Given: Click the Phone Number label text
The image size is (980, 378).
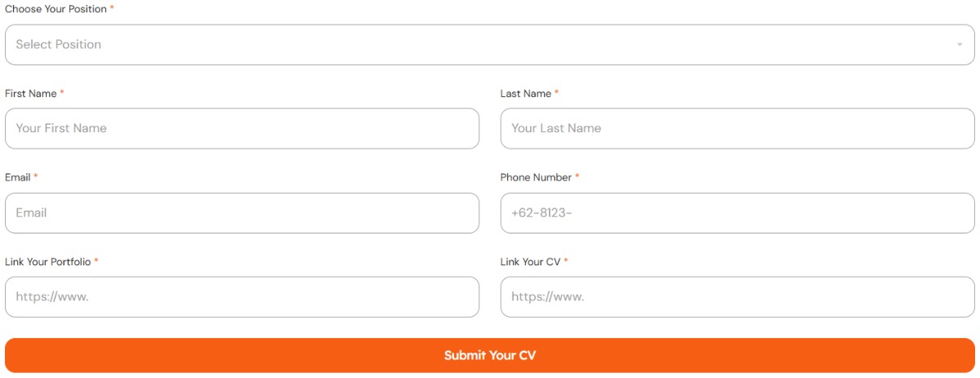Looking at the screenshot, I should 536,177.
